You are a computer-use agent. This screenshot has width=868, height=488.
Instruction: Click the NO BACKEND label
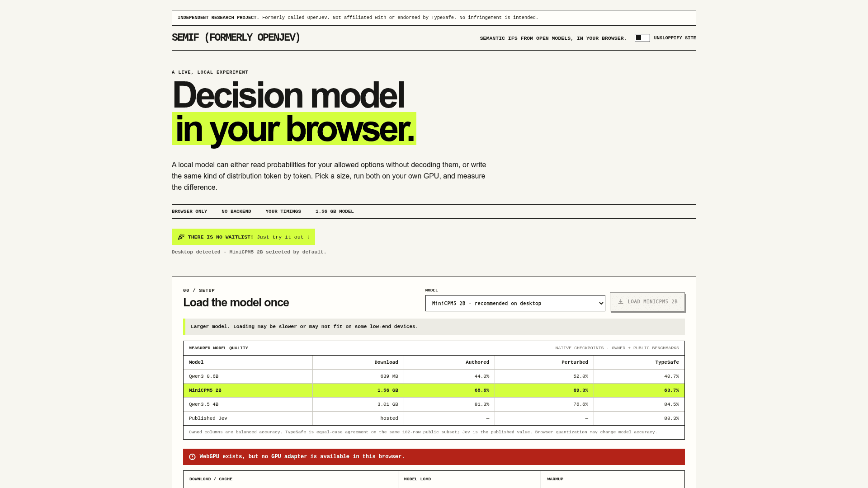pos(236,211)
